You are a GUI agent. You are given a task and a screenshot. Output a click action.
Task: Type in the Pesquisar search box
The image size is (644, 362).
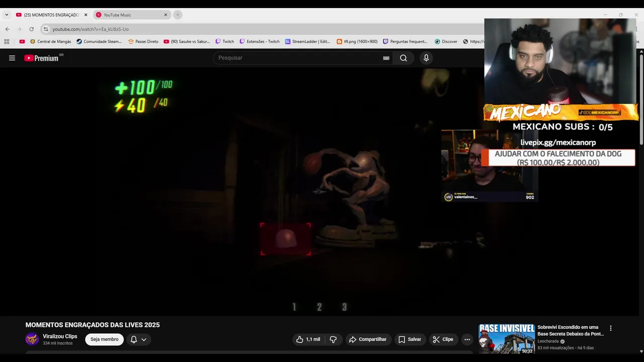[x=299, y=58]
